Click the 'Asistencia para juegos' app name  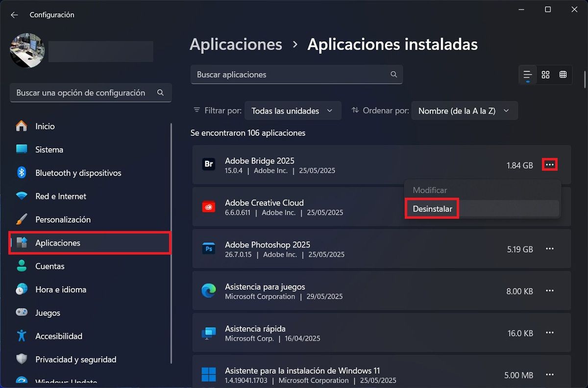pos(265,286)
